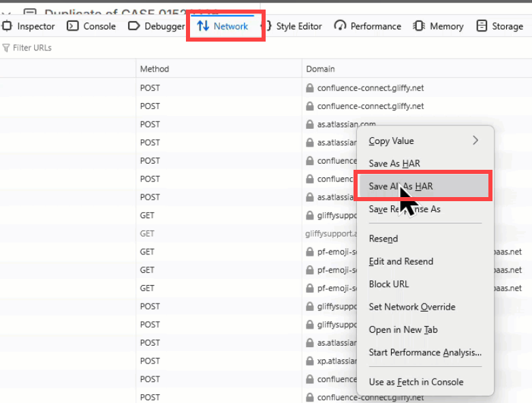
Task: Sort requests by Method column header
Action: click(x=155, y=69)
